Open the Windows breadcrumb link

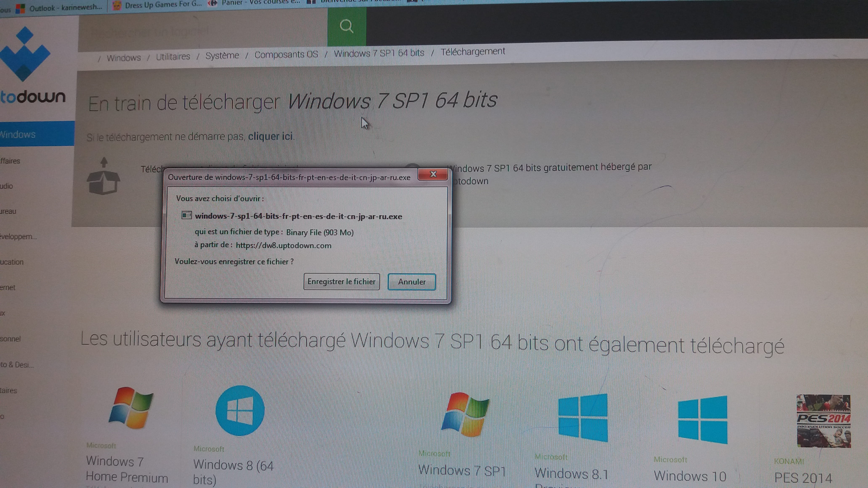pyautogui.click(x=124, y=58)
